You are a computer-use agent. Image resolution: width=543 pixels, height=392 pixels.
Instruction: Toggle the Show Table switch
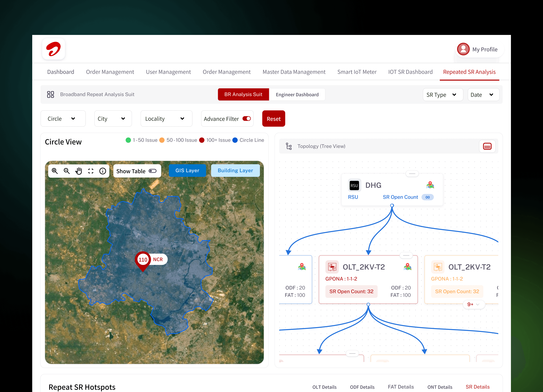[x=152, y=171]
